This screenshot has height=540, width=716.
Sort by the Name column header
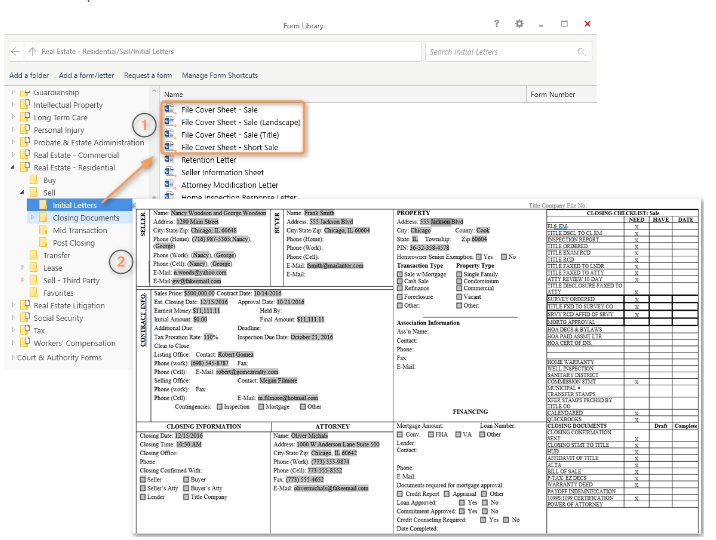click(344, 94)
